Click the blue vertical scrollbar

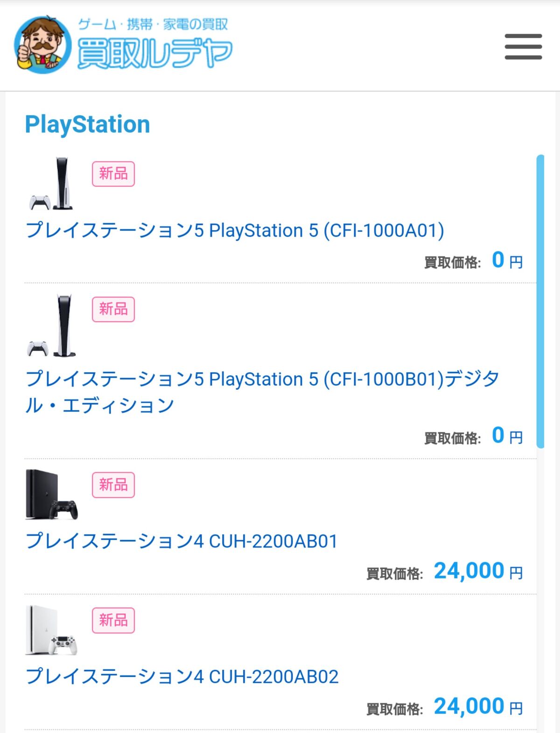coord(540,301)
